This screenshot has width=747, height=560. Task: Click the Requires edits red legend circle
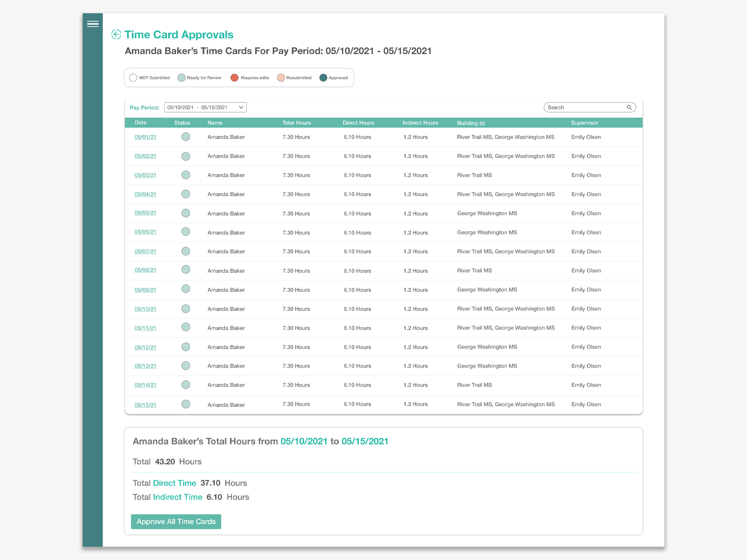tap(234, 78)
